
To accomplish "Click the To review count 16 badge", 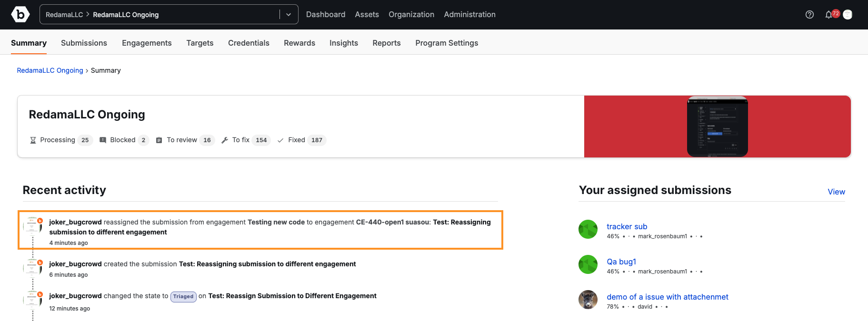I will 207,140.
